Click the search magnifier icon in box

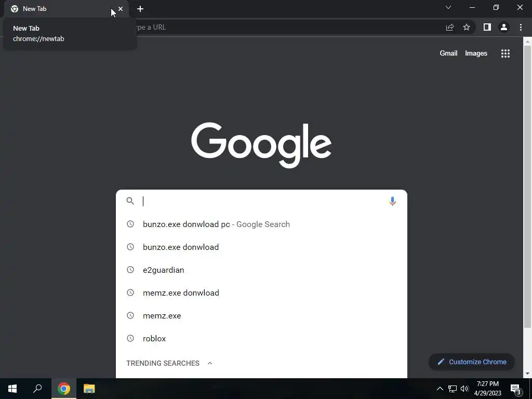pos(130,201)
